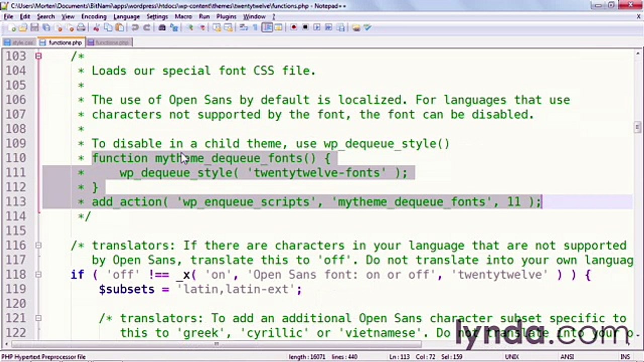Collapse the if block at line 118

[38, 275]
